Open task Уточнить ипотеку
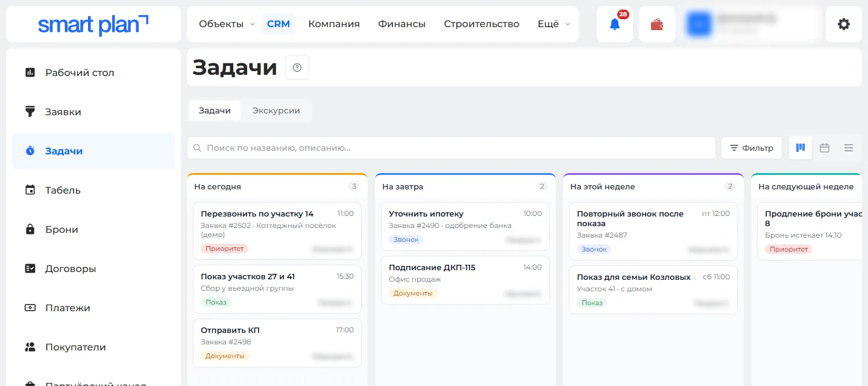 (465, 226)
